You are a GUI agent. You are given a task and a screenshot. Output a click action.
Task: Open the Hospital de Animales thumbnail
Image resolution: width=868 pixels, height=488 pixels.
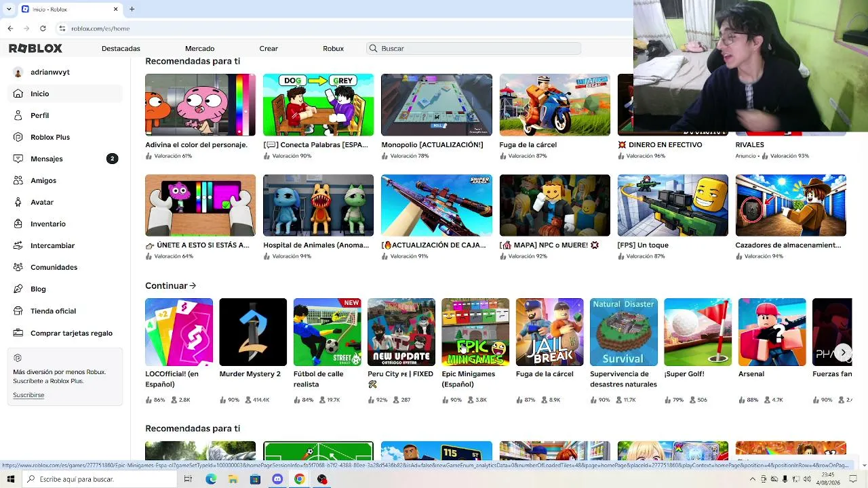click(318, 205)
